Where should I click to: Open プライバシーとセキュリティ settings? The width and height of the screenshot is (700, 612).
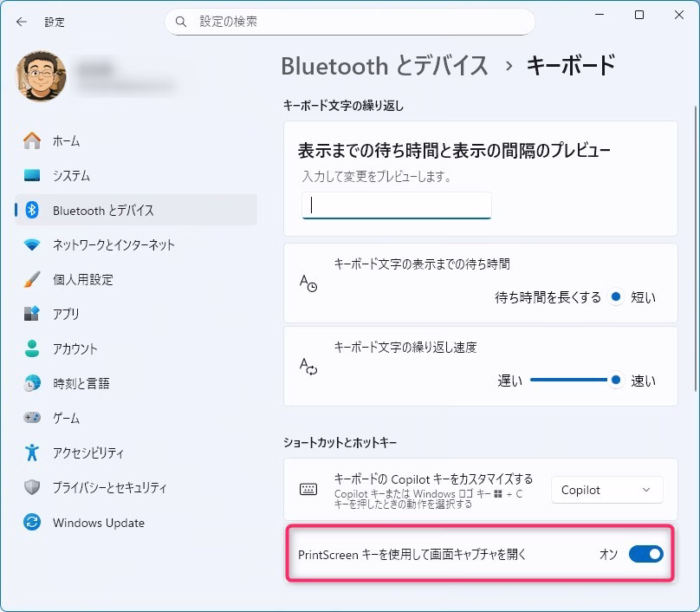tap(109, 487)
